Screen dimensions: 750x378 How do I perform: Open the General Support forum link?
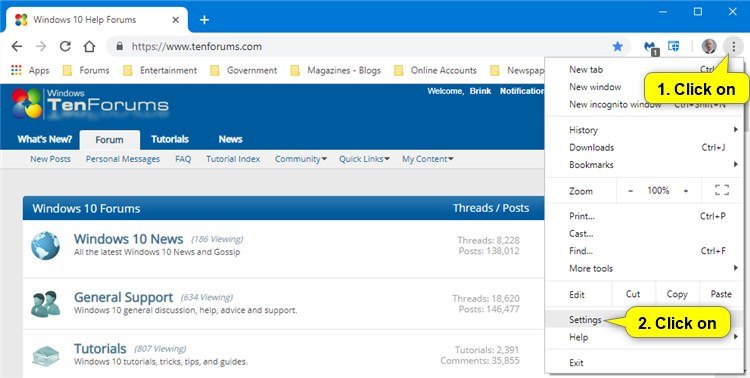[x=123, y=297]
